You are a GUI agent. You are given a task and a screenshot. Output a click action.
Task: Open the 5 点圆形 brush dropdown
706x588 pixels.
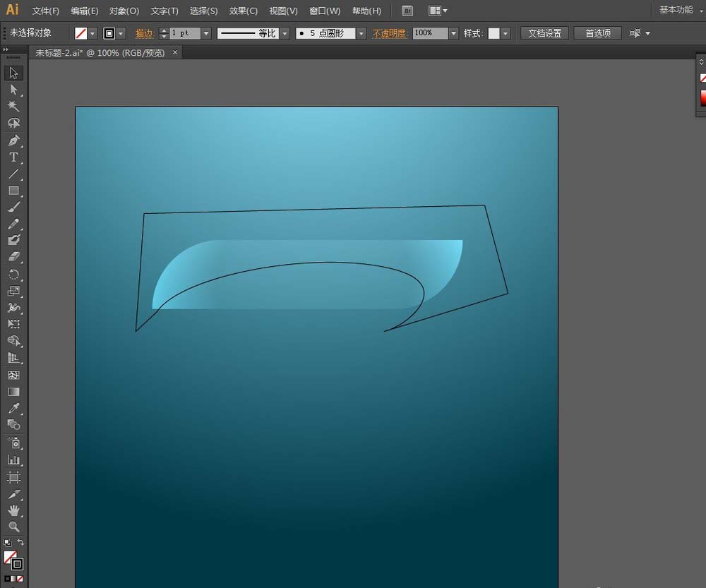[361, 33]
